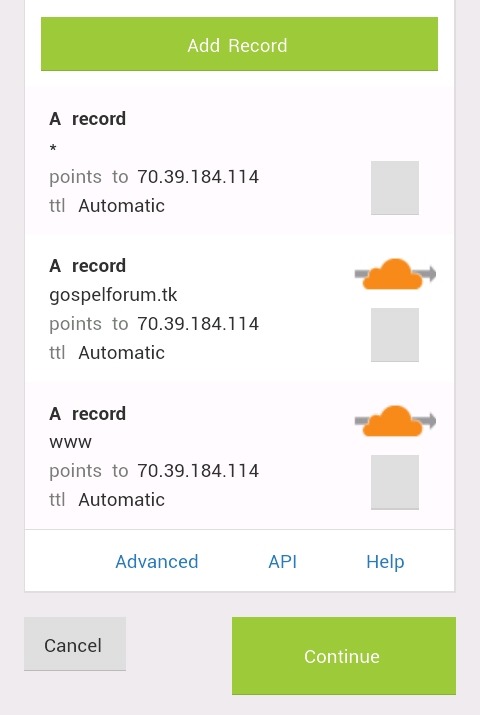
Task: Open the API link
Action: click(283, 561)
